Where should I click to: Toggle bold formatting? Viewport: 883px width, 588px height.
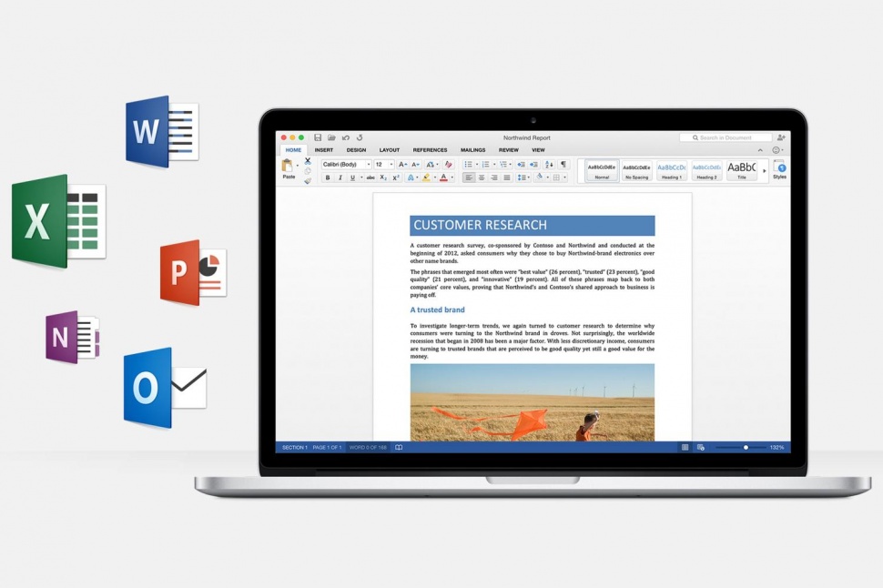pos(327,177)
